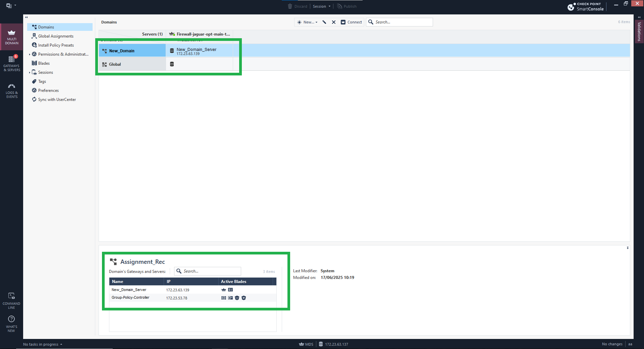Click the edit pencil icon in toolbar
The image size is (644, 349).
pos(324,22)
